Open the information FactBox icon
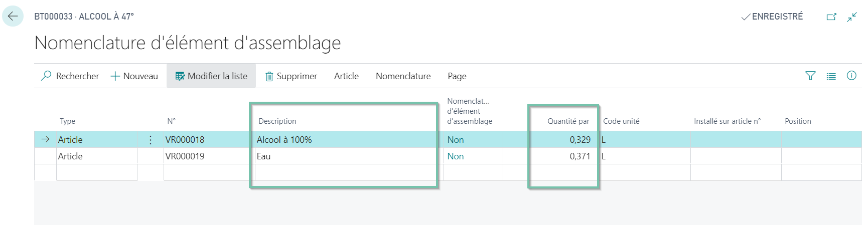This screenshot has height=225, width=868. point(851,76)
